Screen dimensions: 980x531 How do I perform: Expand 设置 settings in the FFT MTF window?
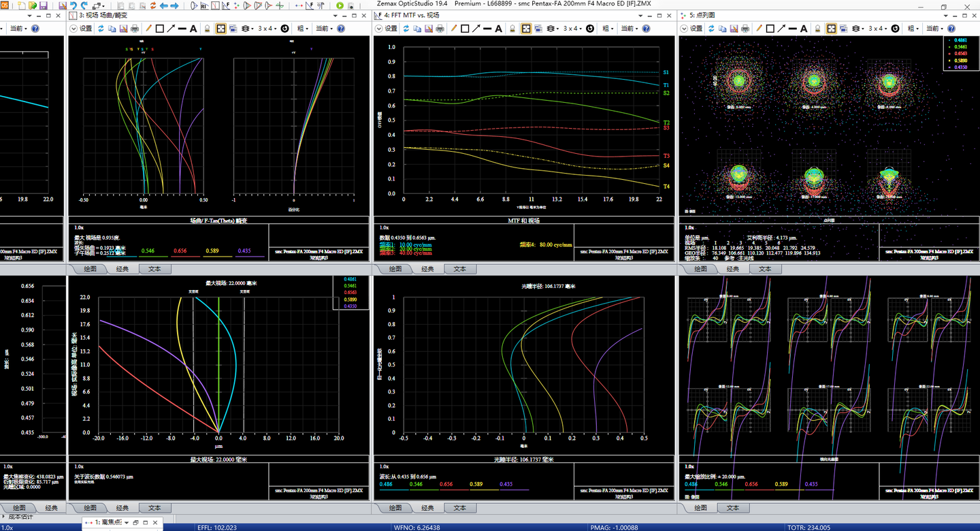click(x=378, y=29)
